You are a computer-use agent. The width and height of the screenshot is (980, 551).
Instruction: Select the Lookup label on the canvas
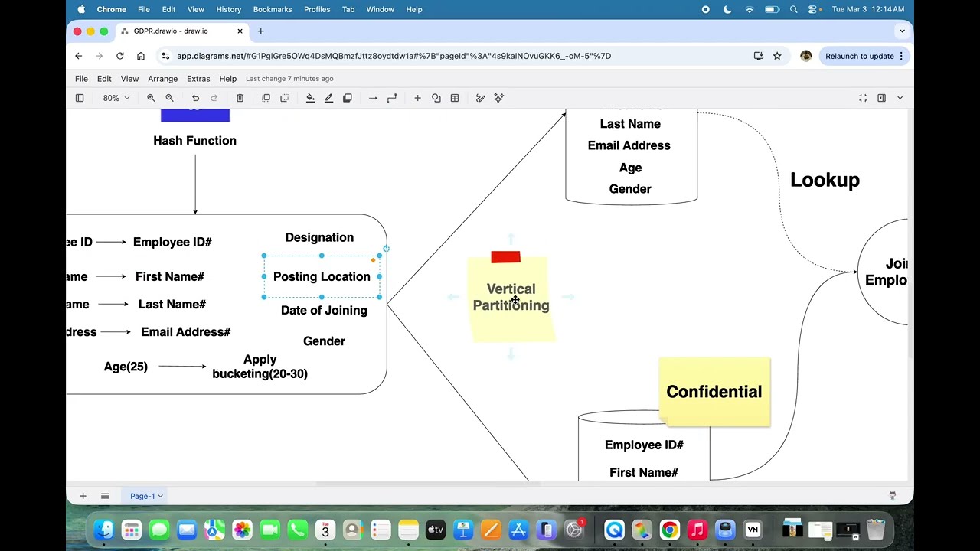click(825, 180)
